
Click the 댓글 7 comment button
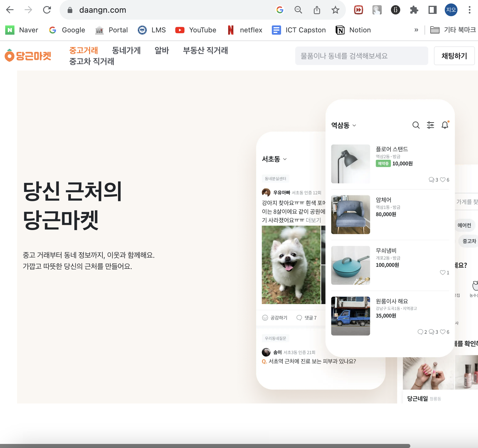coord(307,318)
